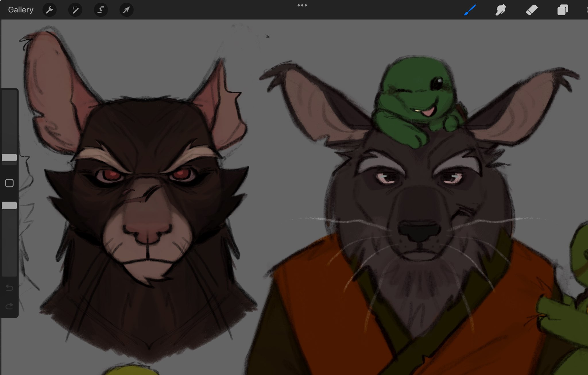This screenshot has height=375, width=588.
Task: Open the Actions wrench menu
Action: coord(49,9)
